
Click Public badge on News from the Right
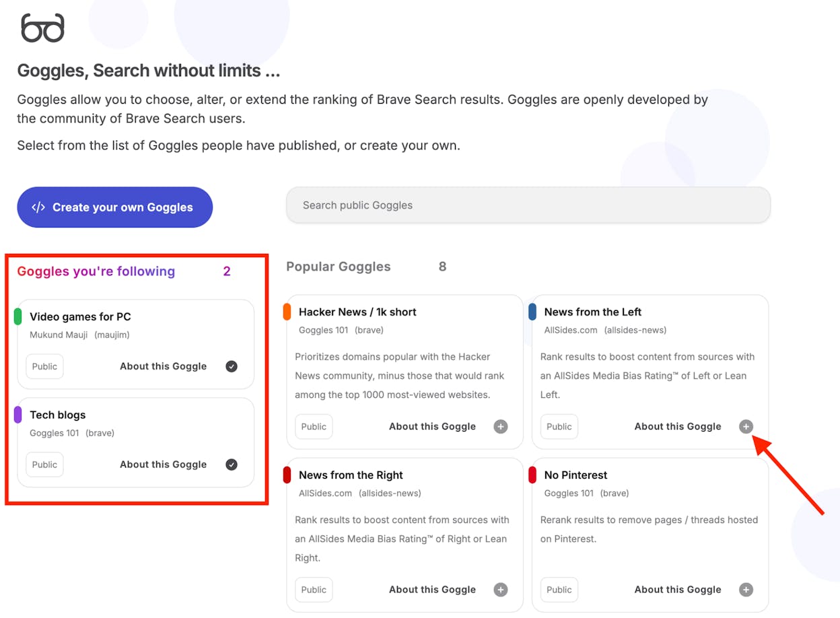click(x=314, y=590)
